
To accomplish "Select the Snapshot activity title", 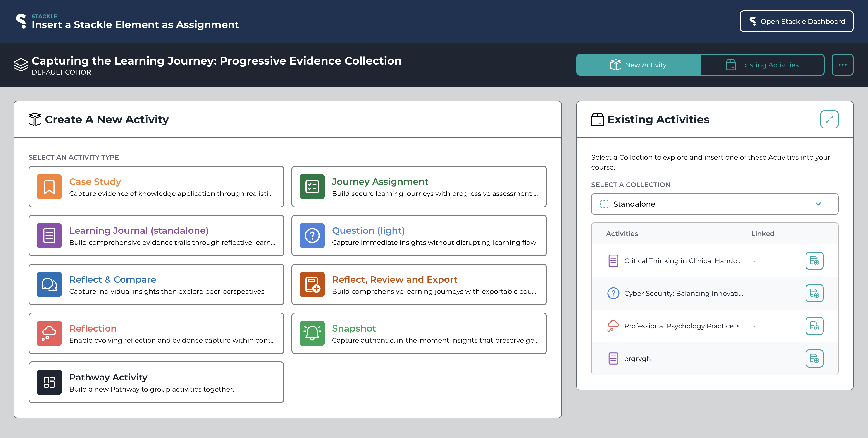I will (354, 328).
